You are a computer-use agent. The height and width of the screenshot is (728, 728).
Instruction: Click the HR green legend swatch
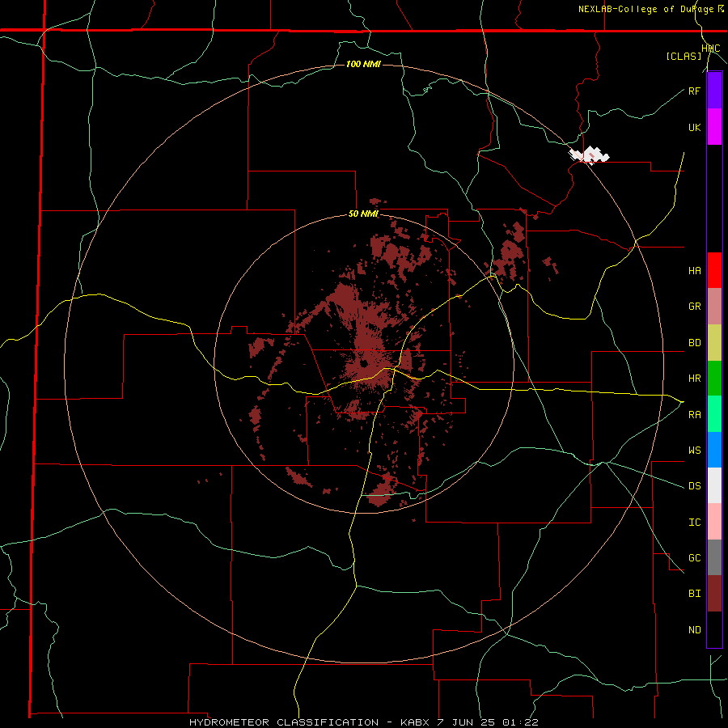click(x=714, y=379)
